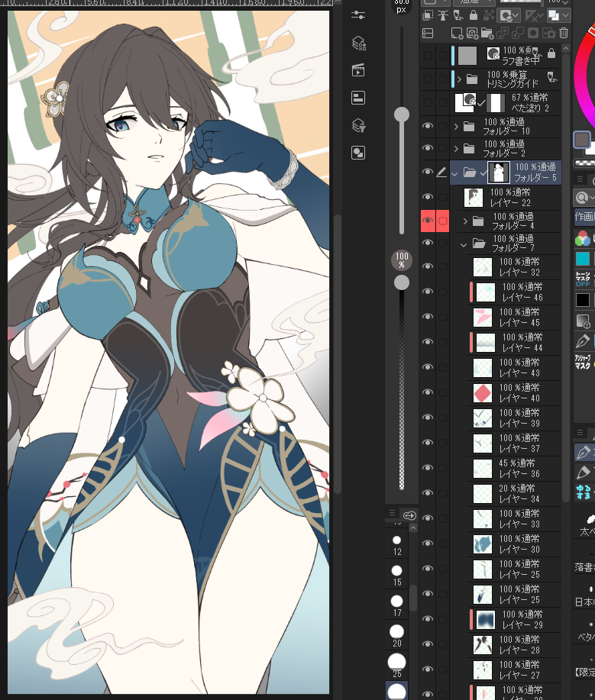Select brush size preset 25
Viewport: 595px width, 700px height.
[x=396, y=666]
